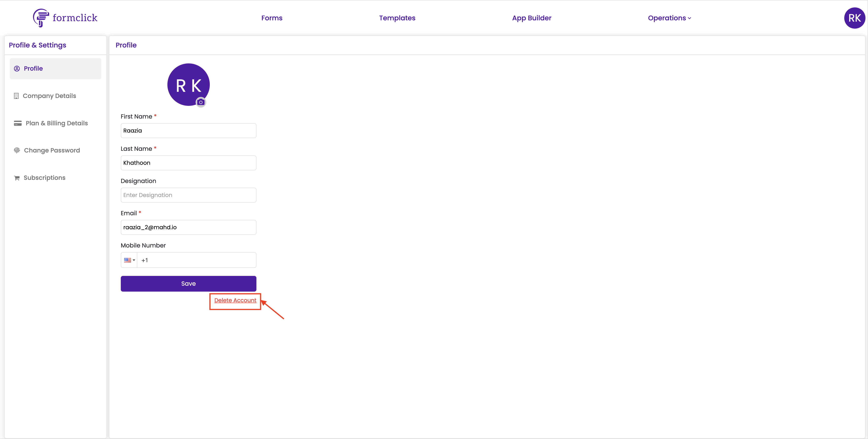868x439 pixels.
Task: Click the 'Designation' label
Action: (x=139, y=181)
